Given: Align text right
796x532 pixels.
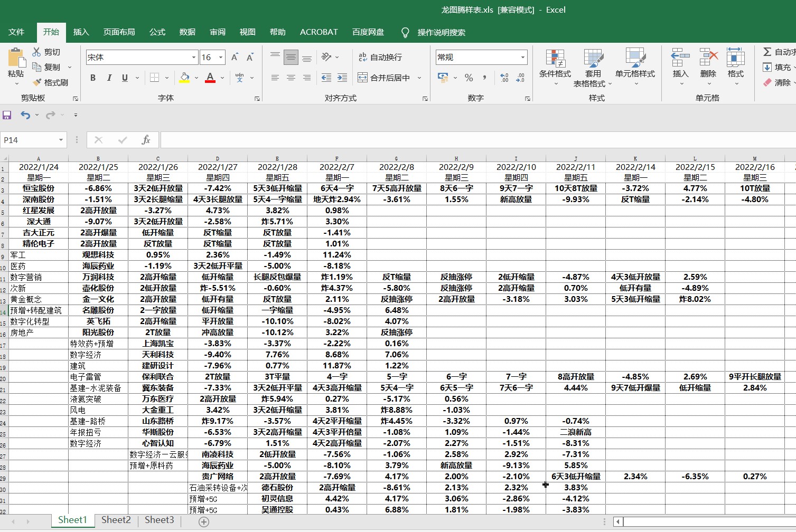Looking at the screenshot, I should [x=307, y=78].
